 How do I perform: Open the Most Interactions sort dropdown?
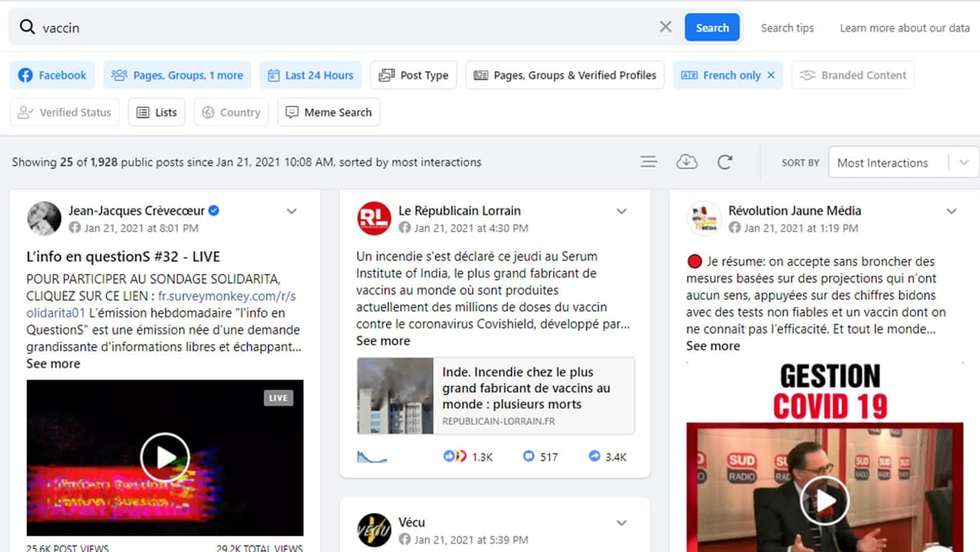click(904, 162)
